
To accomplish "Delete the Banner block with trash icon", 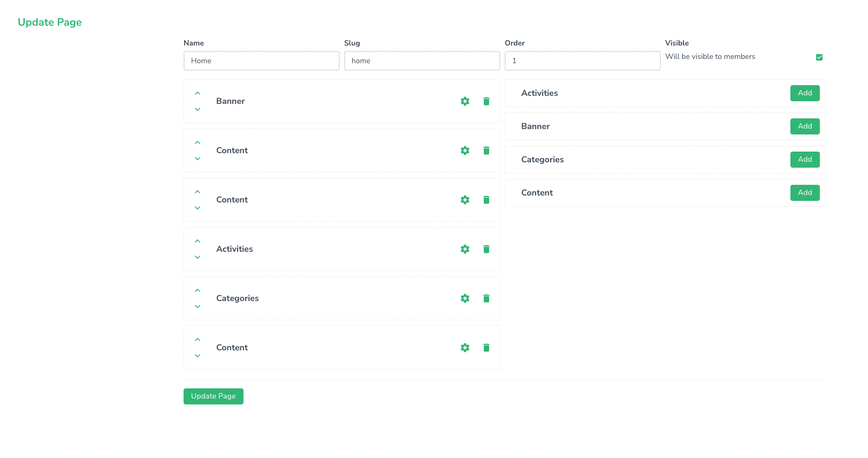I will point(486,101).
